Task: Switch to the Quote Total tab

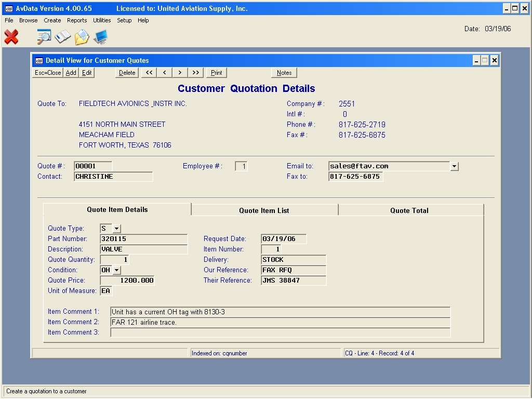Action: click(409, 210)
